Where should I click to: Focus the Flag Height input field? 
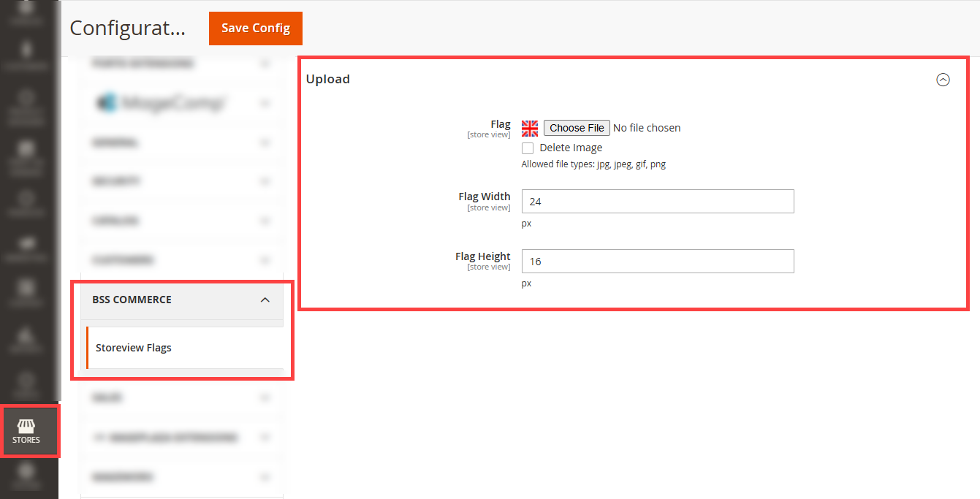(x=658, y=262)
